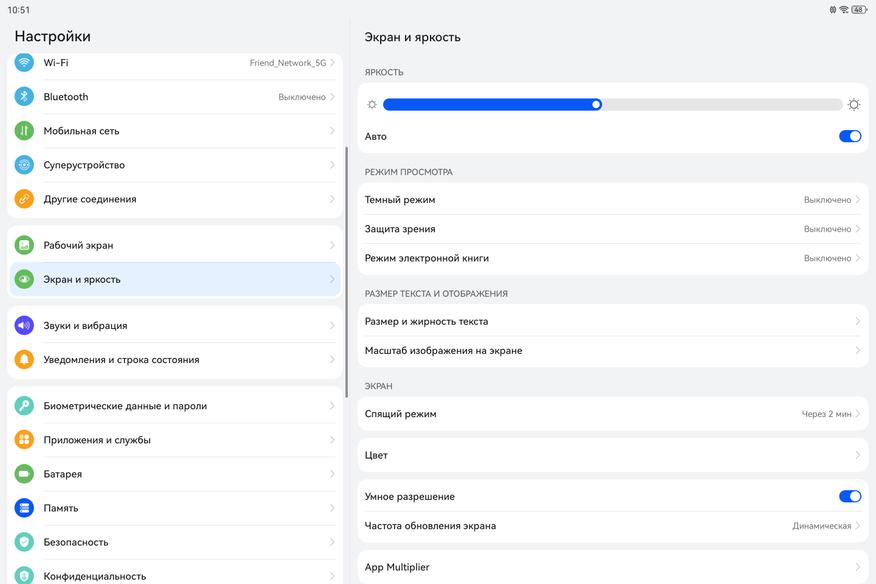Open Темный режим setting showing Выключено
Image resolution: width=876 pixels, height=584 pixels.
612,200
